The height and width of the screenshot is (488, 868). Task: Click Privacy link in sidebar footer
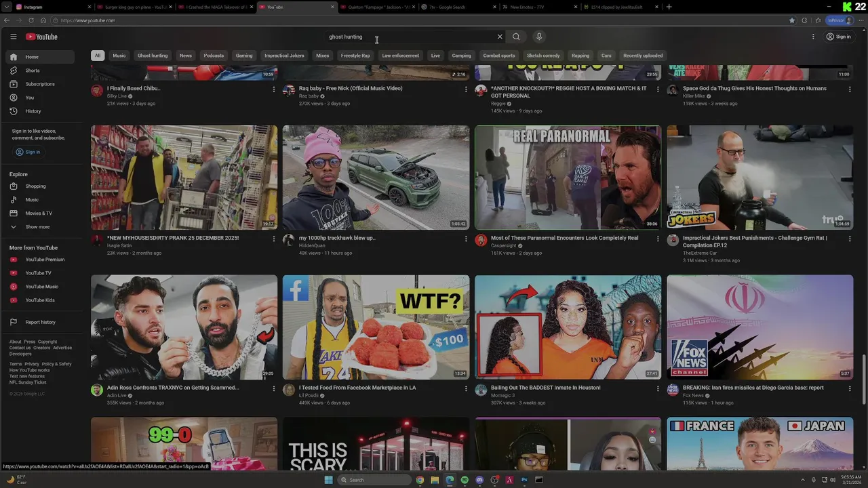click(32, 364)
